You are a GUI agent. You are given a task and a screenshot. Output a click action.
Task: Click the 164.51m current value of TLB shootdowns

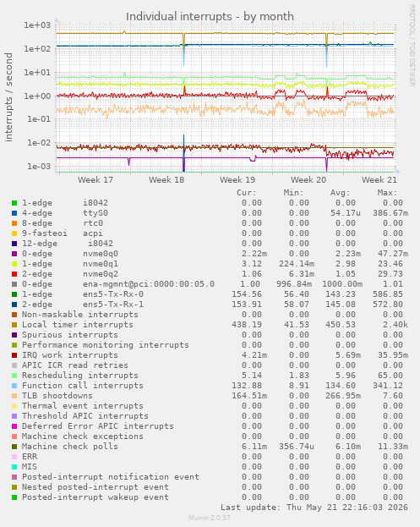pos(249,396)
